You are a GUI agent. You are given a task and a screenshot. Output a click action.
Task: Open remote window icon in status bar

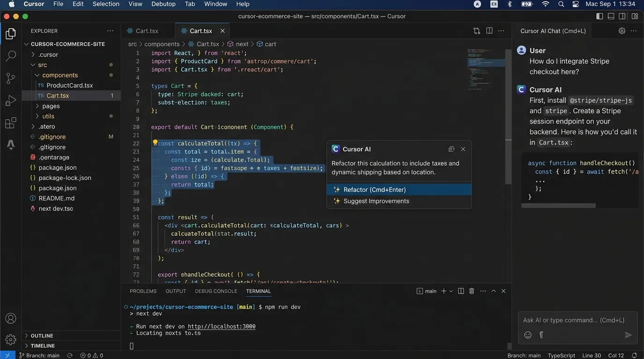[7, 355]
